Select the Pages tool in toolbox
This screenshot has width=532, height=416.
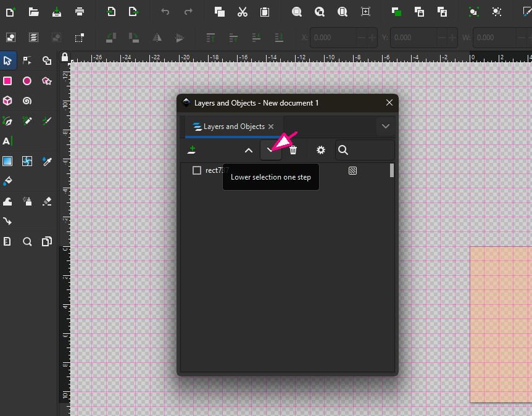click(47, 241)
